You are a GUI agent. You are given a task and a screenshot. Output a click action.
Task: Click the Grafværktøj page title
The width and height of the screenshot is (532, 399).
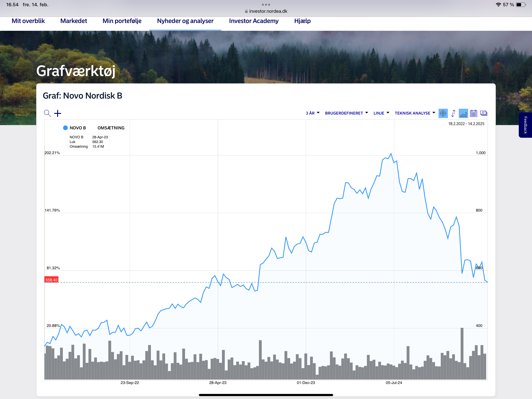[x=76, y=71]
